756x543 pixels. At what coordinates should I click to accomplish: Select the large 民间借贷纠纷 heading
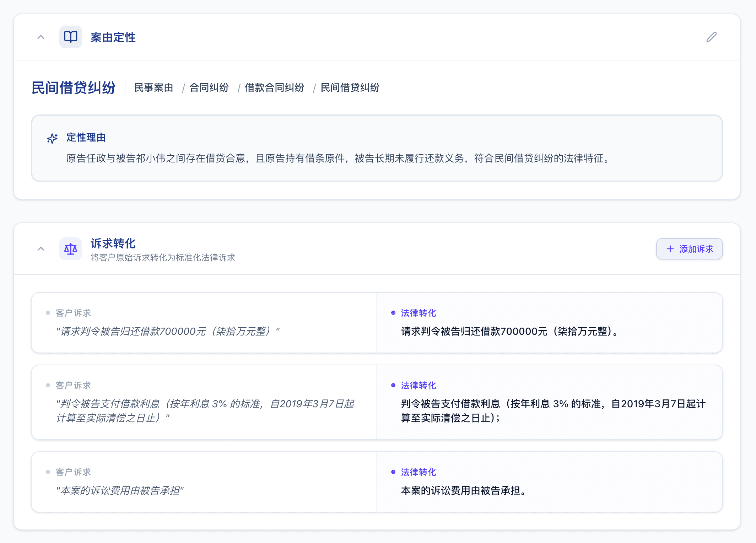click(74, 88)
